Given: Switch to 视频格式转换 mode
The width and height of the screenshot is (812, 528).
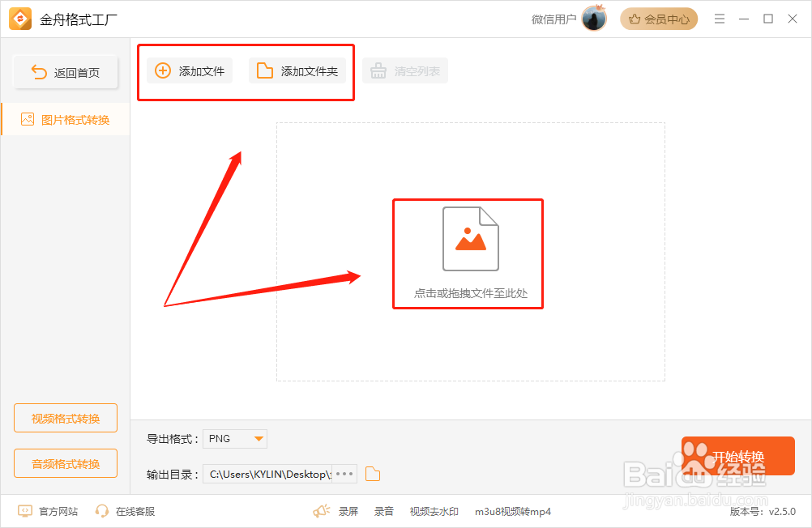Looking at the screenshot, I should (x=66, y=418).
